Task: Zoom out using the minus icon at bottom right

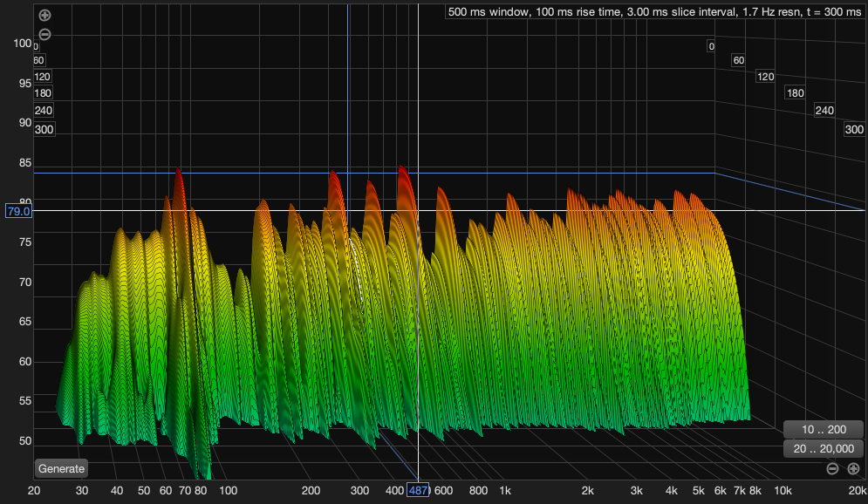Action: click(833, 468)
